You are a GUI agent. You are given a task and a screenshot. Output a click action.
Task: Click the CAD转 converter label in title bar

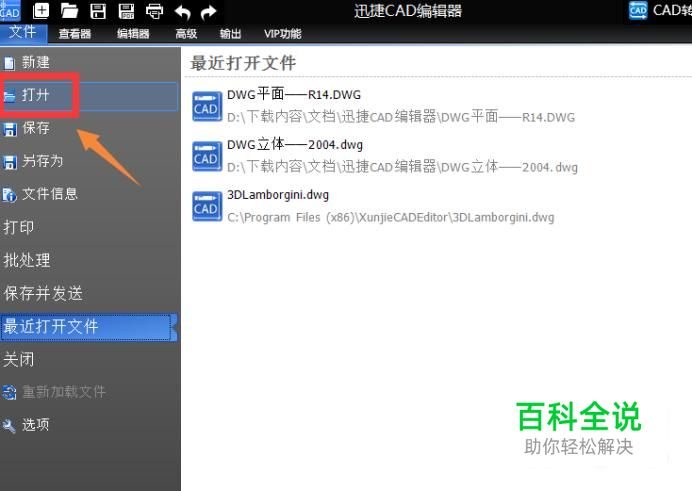tap(672, 10)
